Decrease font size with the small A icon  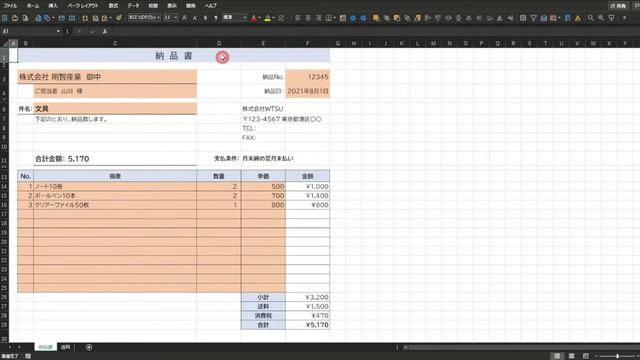point(195,18)
